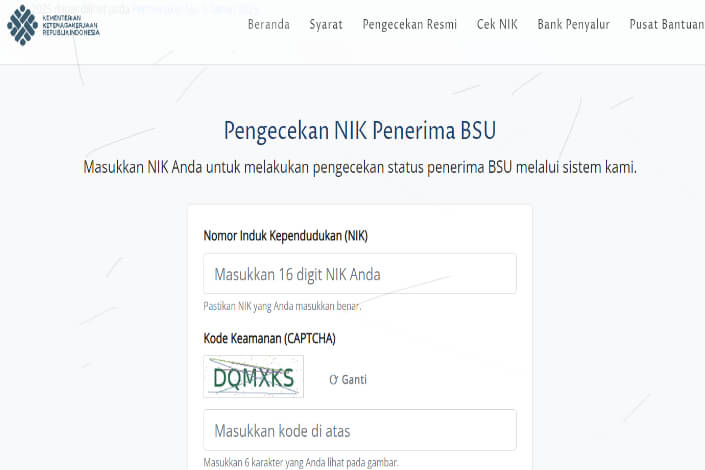Open Bank Penyalur navigation link
Viewport: 705px width, 470px height.
pyautogui.click(x=574, y=24)
